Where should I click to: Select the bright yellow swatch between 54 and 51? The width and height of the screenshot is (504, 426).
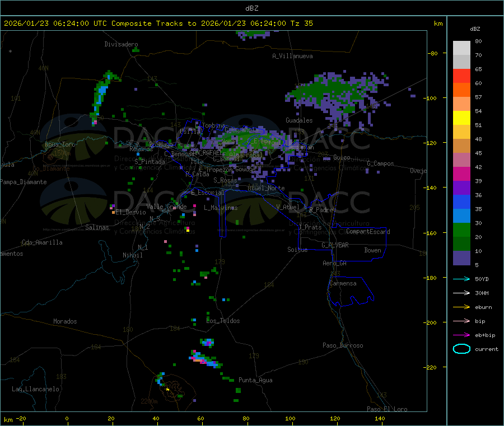tap(461, 118)
